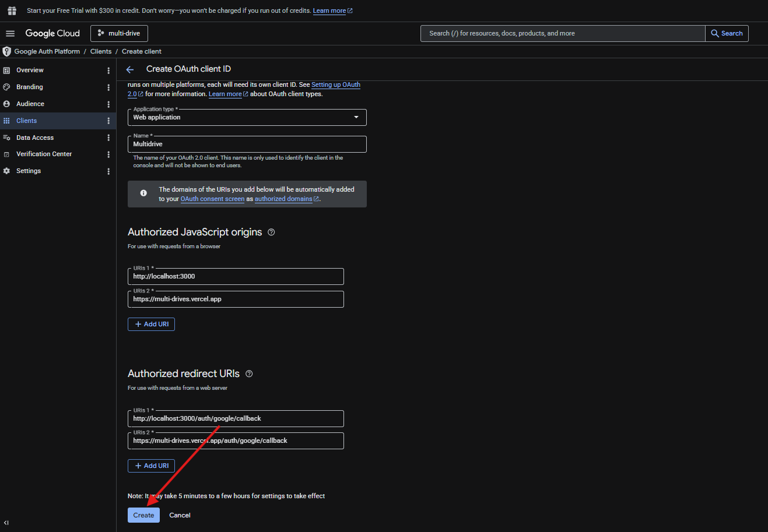Open the Audience page
The image size is (768, 532).
coord(30,104)
